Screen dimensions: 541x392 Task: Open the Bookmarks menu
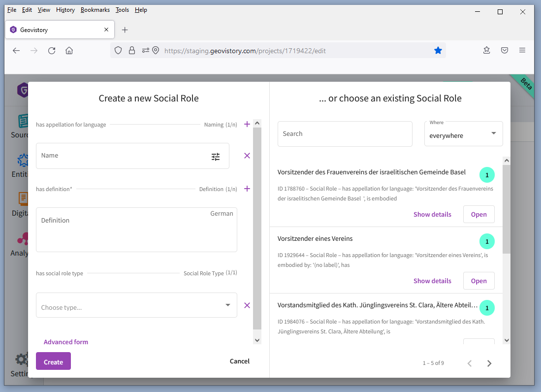point(95,10)
